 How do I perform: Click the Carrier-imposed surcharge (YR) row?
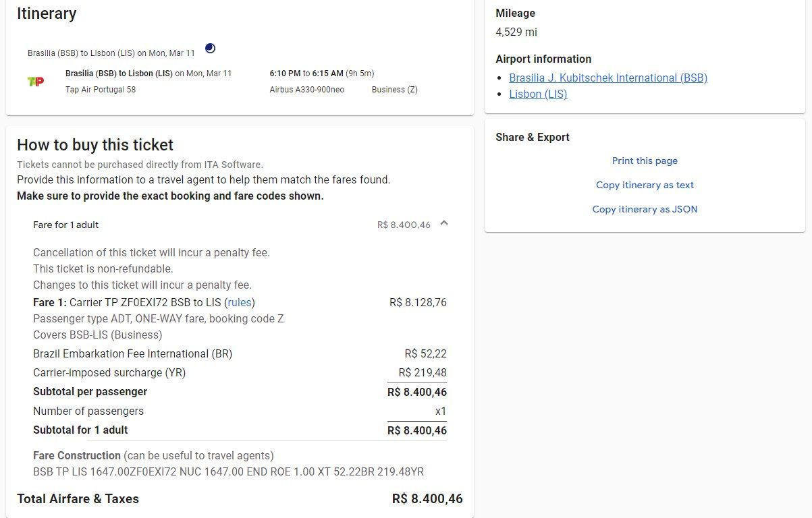(x=240, y=372)
